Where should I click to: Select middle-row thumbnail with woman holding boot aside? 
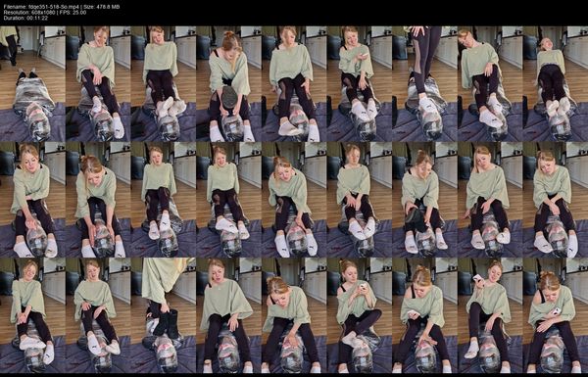point(424,200)
